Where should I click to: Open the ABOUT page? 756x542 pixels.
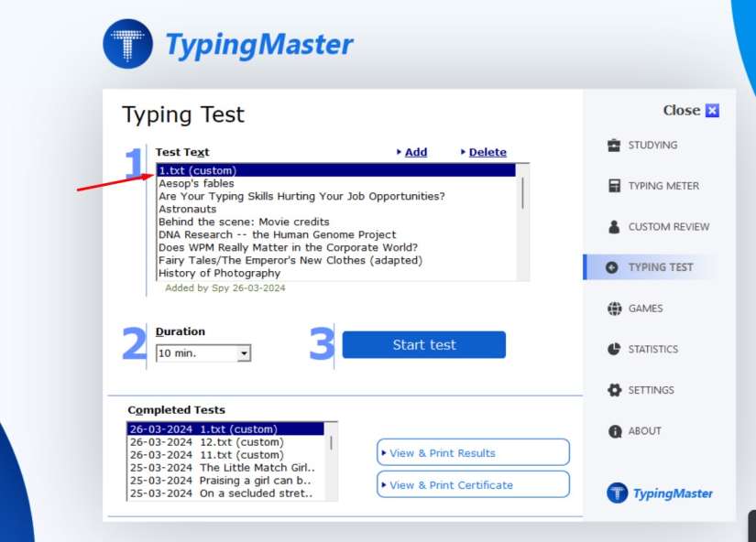[x=644, y=430]
